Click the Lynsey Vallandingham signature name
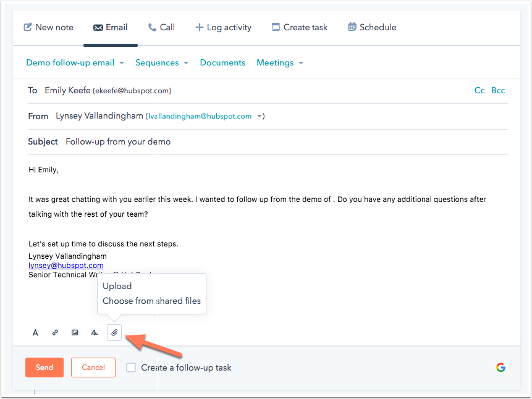 tap(67, 256)
